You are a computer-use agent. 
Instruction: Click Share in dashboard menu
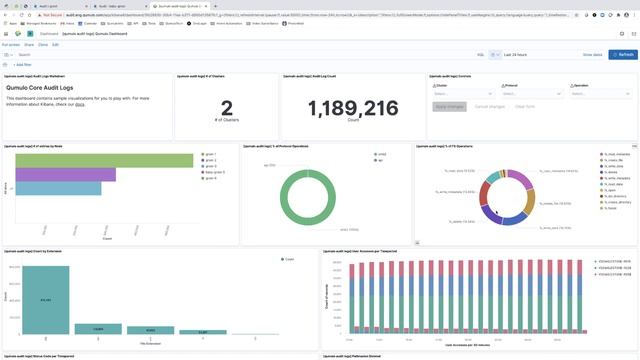[x=29, y=45]
